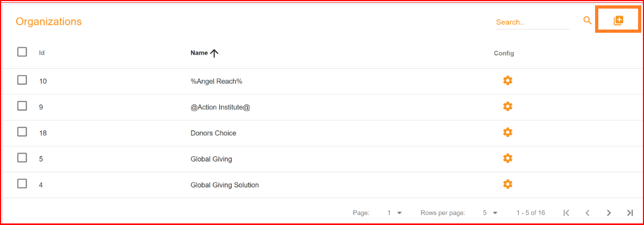Screen dimensions: 644x225
Task: Go to the previous page arrow
Action: (588, 213)
